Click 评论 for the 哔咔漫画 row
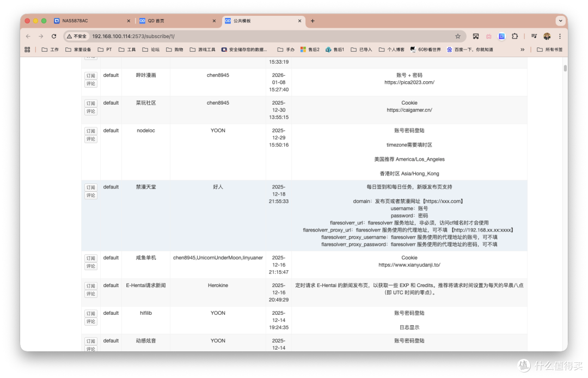Image resolution: width=588 pixels, height=378 pixels. pos(91,84)
